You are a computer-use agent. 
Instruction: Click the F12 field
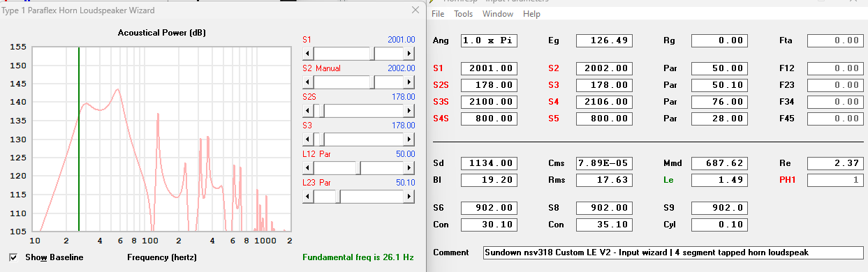tap(835, 68)
